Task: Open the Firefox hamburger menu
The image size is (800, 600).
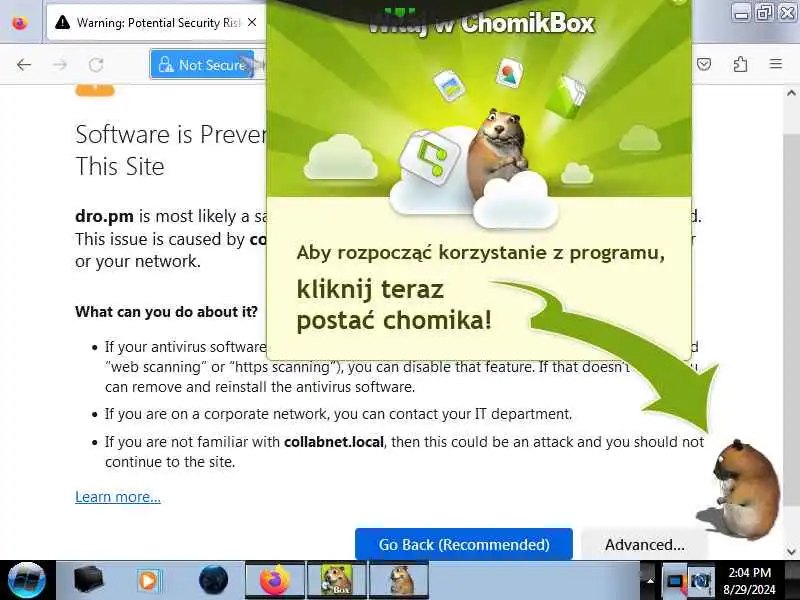Action: 776,64
